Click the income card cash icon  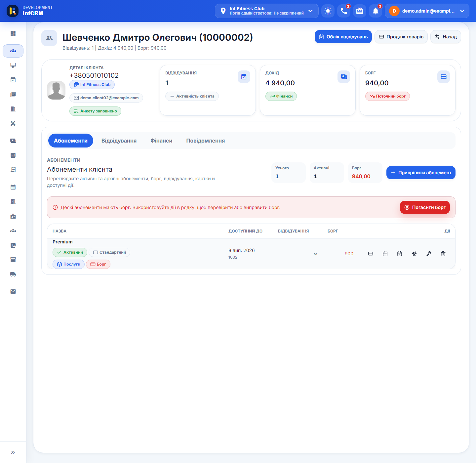pos(344,77)
